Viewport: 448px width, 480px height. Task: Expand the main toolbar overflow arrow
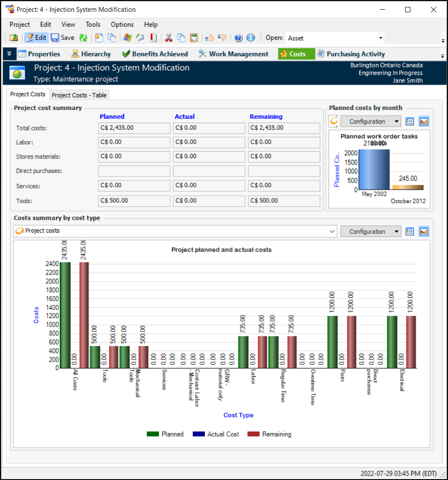click(x=443, y=41)
